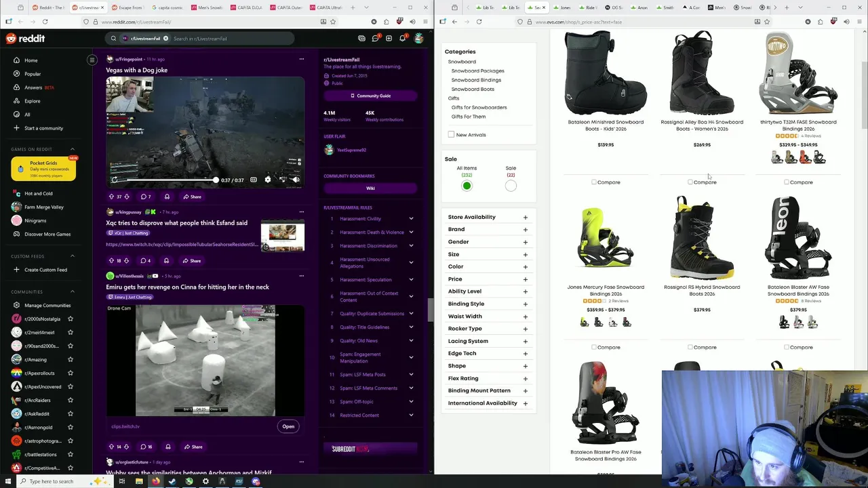The width and height of the screenshot is (868, 488).
Task: Expand the Brand filter
Action: [526, 229]
